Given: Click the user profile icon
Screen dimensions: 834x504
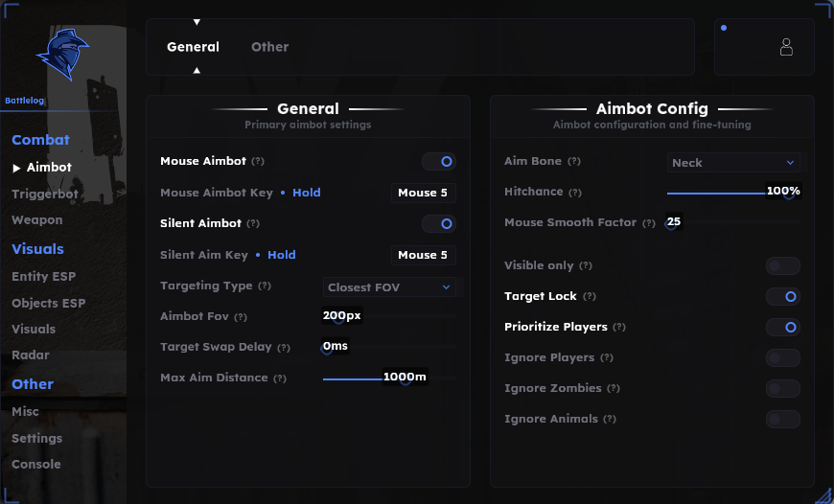Looking at the screenshot, I should pyautogui.click(x=786, y=47).
